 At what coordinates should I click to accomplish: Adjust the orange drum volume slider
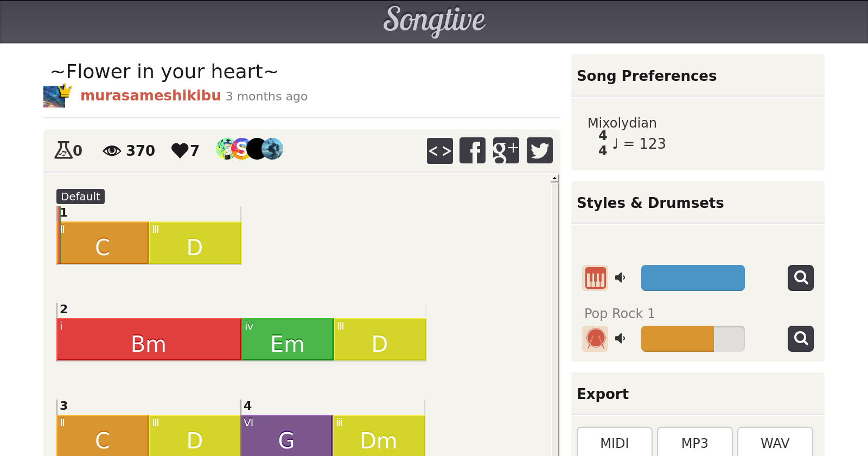[x=693, y=339]
